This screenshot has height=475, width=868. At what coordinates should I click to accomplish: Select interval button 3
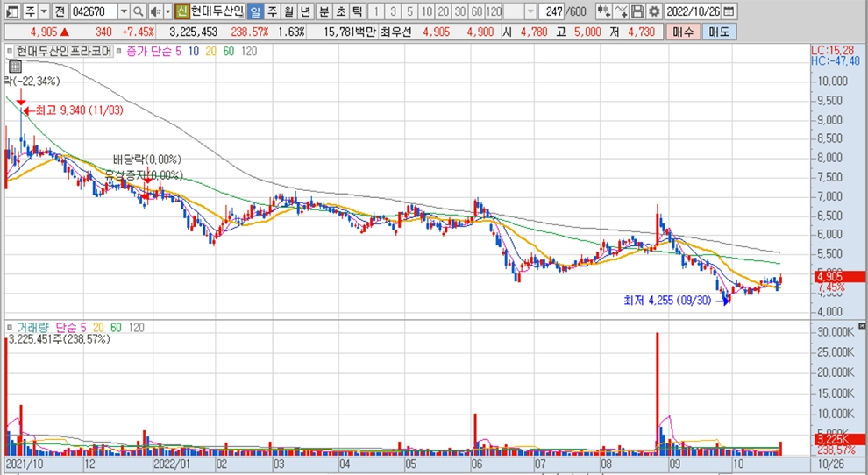pyautogui.click(x=393, y=11)
